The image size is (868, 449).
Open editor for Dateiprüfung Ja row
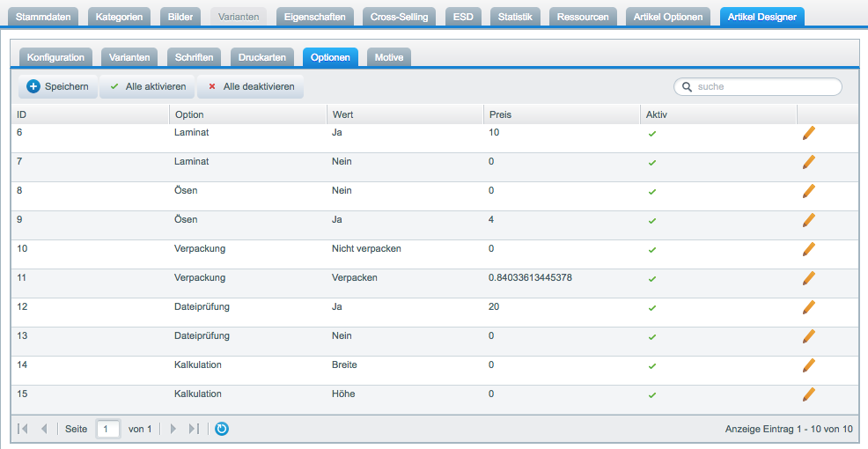[808, 307]
